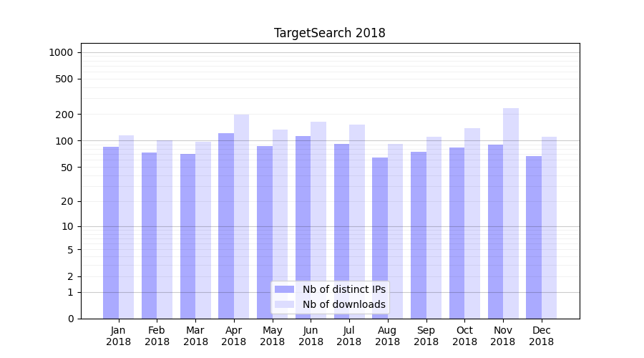This screenshot has height=358, width=644.
Task: Select the downloads legend color swatch
Action: 284,304
